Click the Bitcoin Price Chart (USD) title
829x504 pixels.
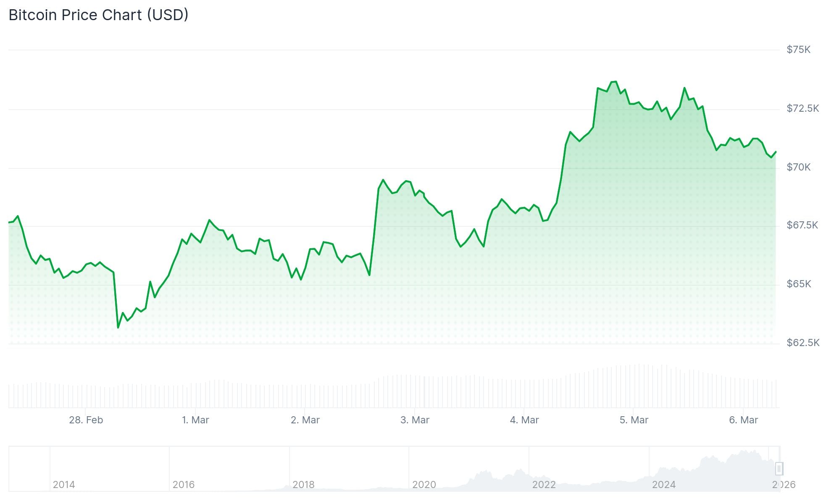(x=98, y=15)
